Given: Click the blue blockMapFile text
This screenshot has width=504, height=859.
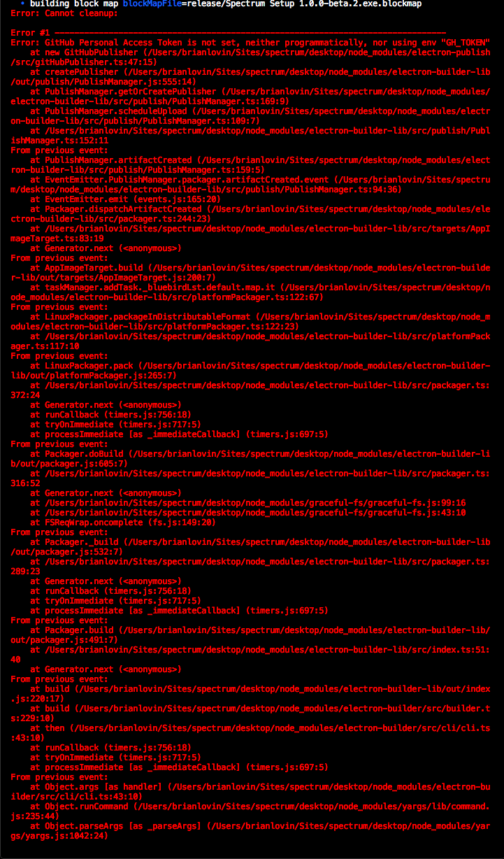Looking at the screenshot, I should [x=150, y=3].
